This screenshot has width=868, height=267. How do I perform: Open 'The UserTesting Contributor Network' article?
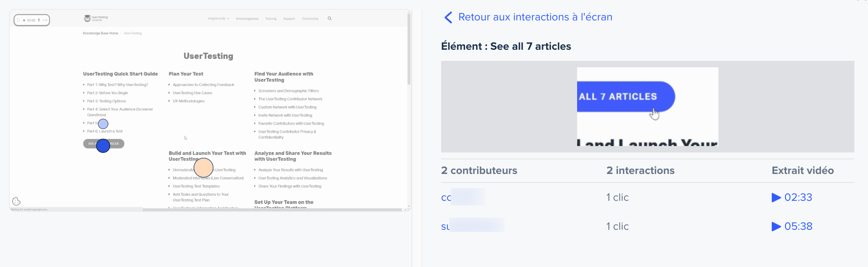(x=291, y=99)
